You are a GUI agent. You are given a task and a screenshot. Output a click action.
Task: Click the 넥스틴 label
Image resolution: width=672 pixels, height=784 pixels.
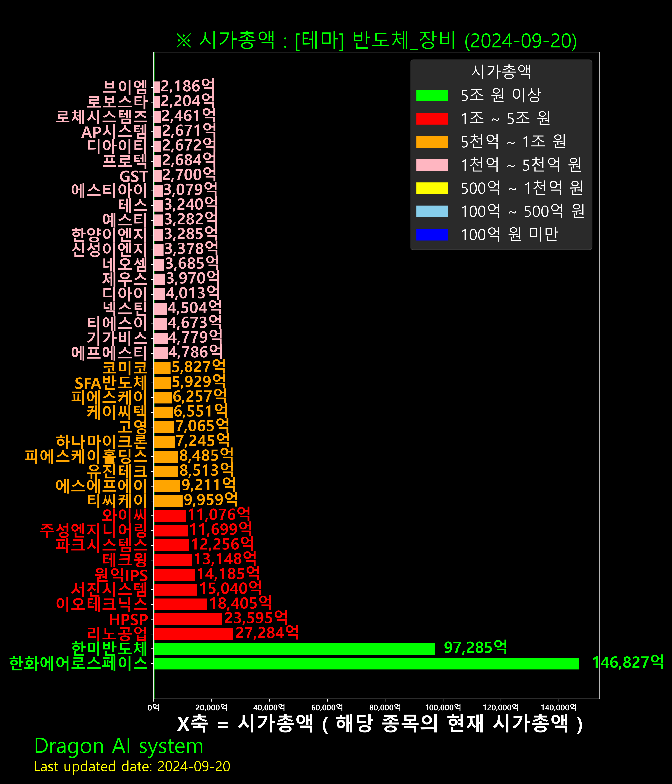coord(125,309)
